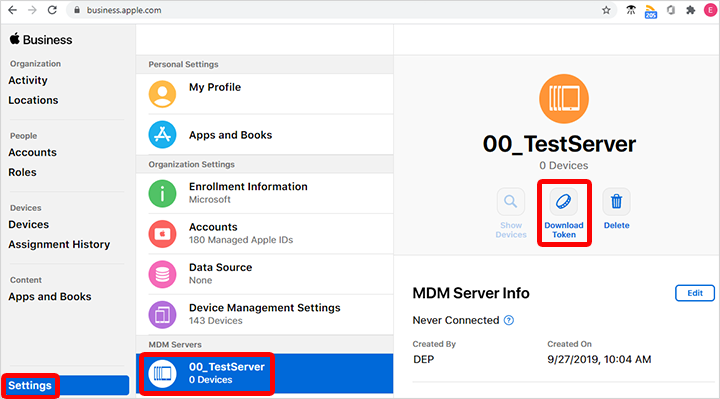Viewport: 720px width, 399px height.
Task: Click the large orange MDM server icon
Action: pyautogui.click(x=564, y=99)
